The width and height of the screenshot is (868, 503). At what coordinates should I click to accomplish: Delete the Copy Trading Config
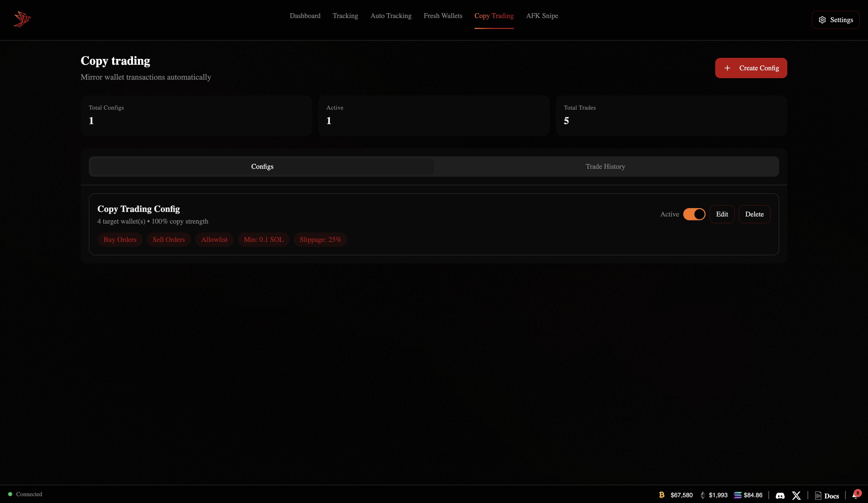click(x=754, y=214)
